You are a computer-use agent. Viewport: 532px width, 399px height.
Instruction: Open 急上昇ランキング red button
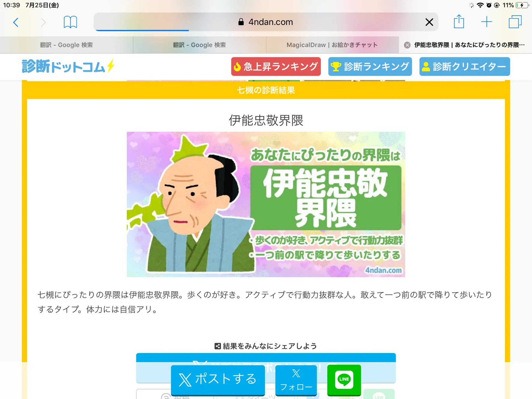(x=276, y=66)
